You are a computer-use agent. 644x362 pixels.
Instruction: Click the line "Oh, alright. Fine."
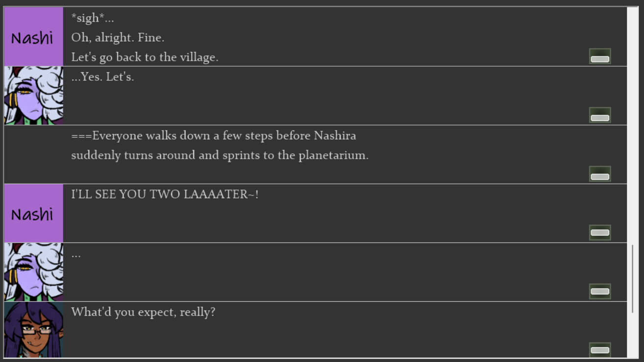pyautogui.click(x=118, y=38)
